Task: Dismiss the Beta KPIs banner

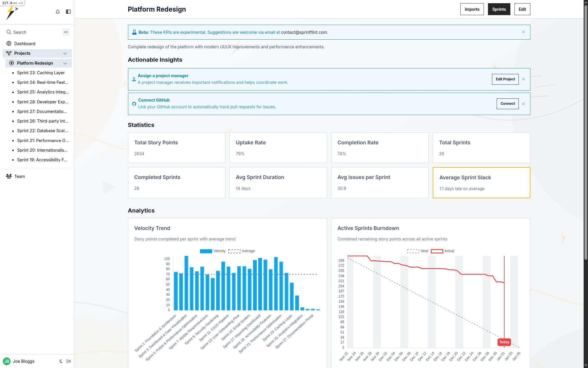Action: [x=523, y=32]
